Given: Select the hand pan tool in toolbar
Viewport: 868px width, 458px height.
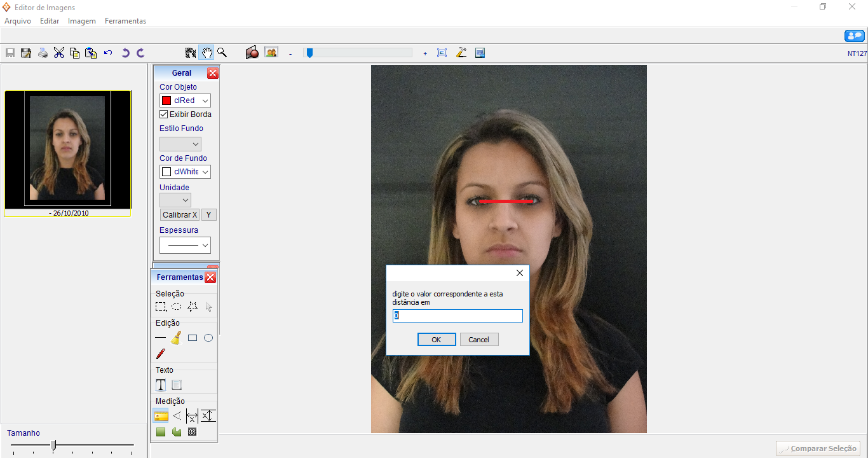Looking at the screenshot, I should (x=207, y=53).
